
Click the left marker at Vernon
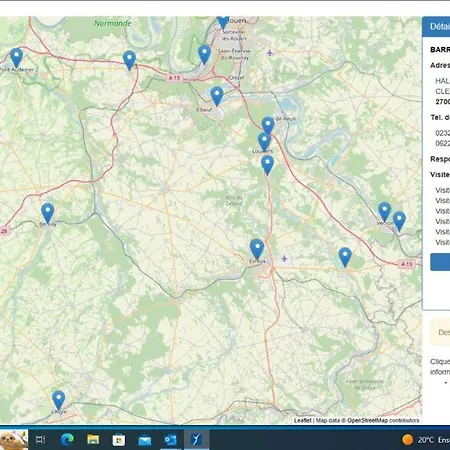(385, 212)
